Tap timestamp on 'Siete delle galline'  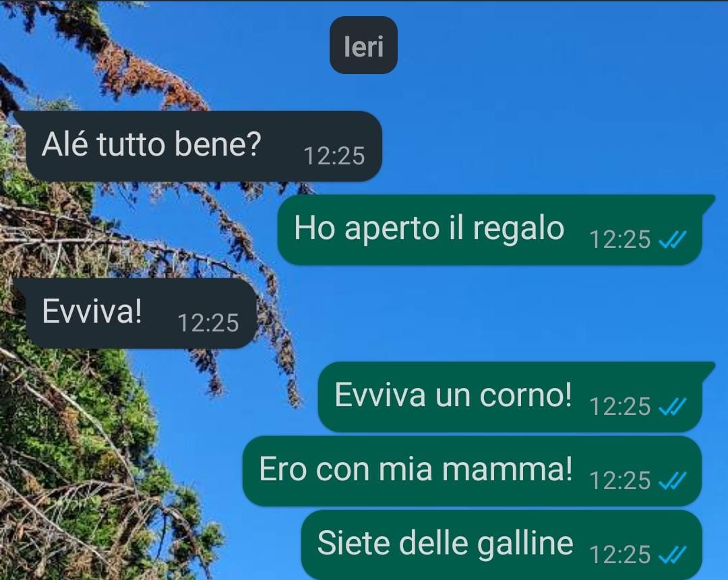pos(620,555)
